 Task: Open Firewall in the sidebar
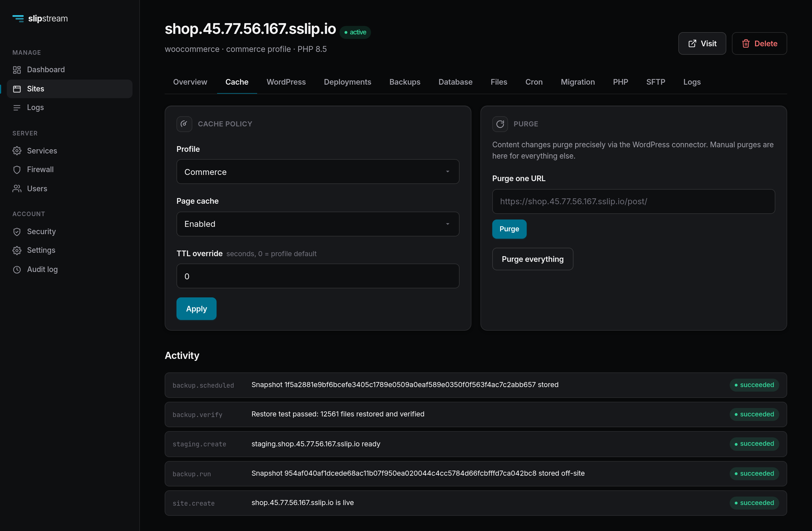[x=70, y=170]
